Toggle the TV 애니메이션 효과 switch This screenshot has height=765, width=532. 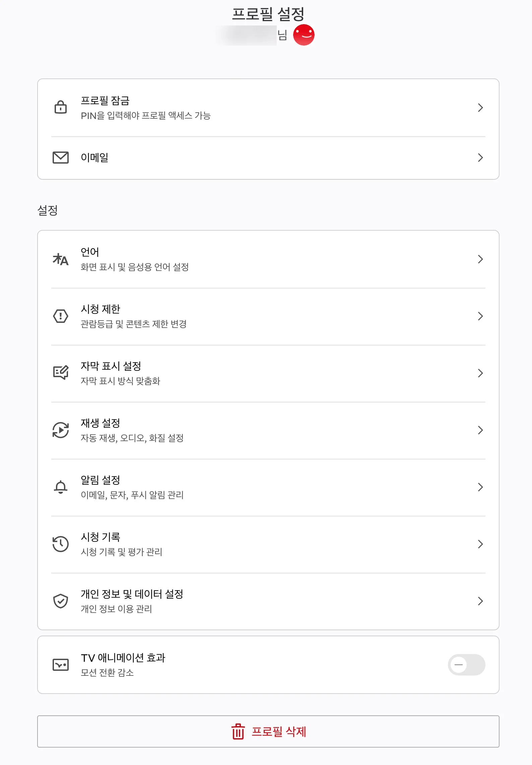466,665
